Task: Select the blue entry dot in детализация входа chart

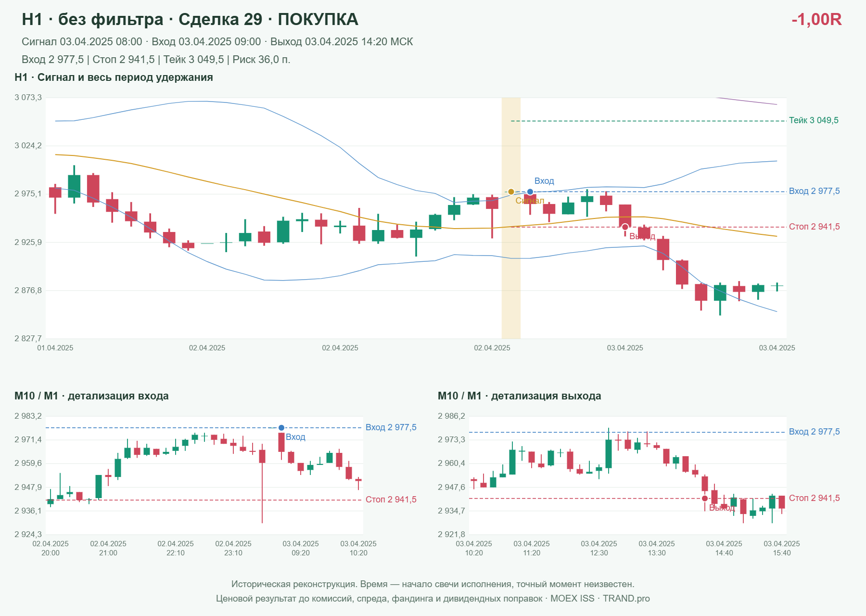Action: (281, 428)
